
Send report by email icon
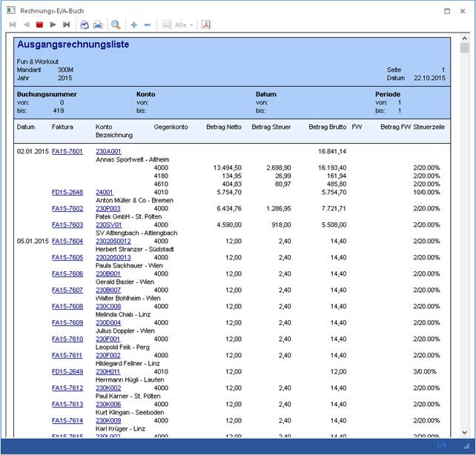point(85,24)
